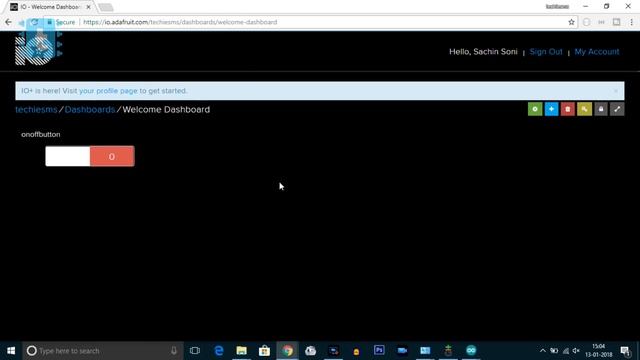Viewport: 640px width, 360px height.
Task: Open the Windows Start menu
Action: click(x=11, y=351)
